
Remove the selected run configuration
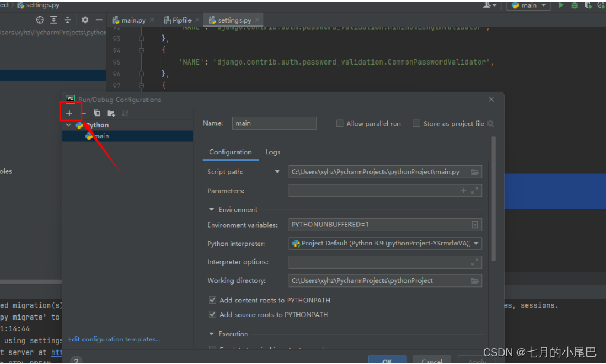point(83,113)
